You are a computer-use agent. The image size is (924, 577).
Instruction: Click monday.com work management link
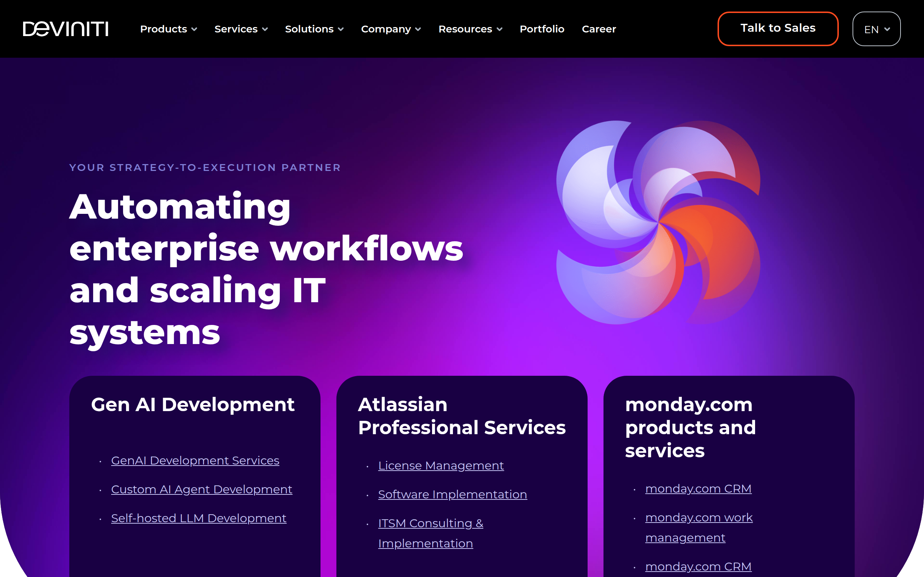pos(699,517)
